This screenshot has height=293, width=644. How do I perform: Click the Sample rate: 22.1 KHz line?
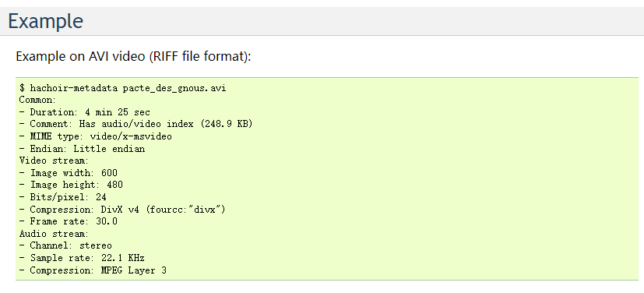click(x=82, y=258)
